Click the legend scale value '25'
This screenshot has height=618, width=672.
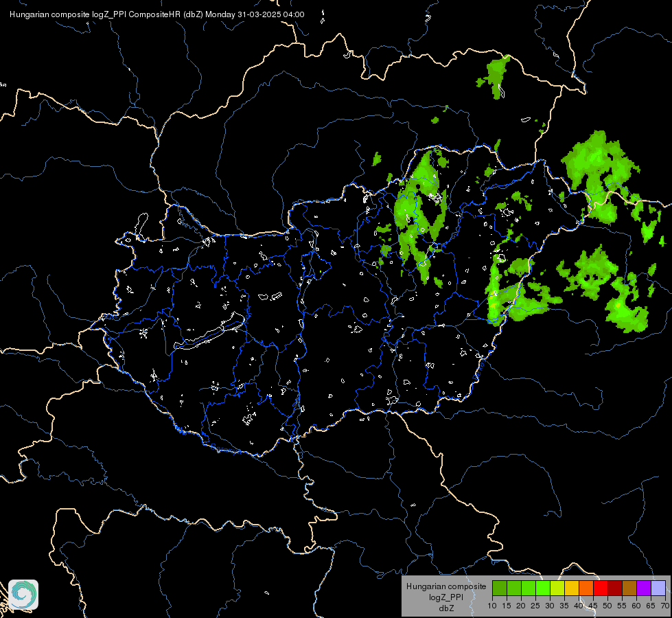pyautogui.click(x=535, y=606)
